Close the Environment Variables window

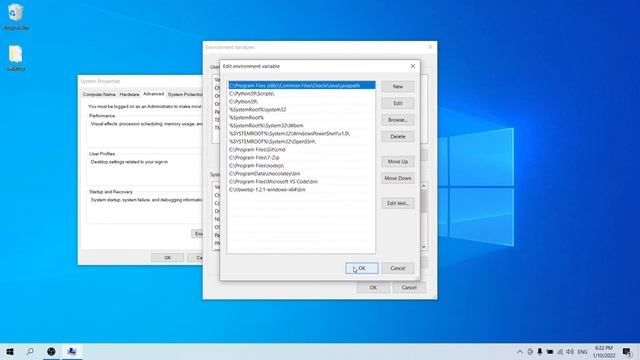pos(430,47)
